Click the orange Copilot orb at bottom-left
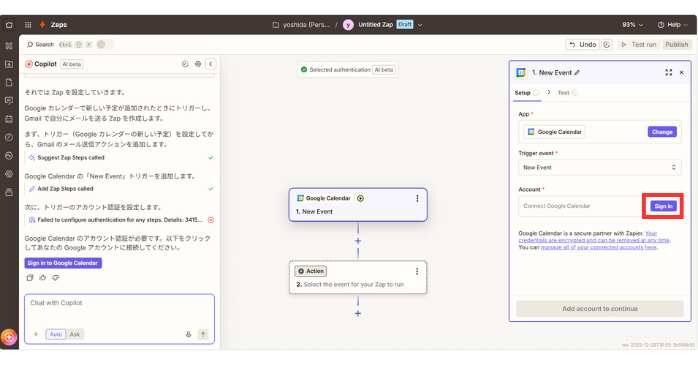This screenshot has height=365, width=698. (9, 337)
